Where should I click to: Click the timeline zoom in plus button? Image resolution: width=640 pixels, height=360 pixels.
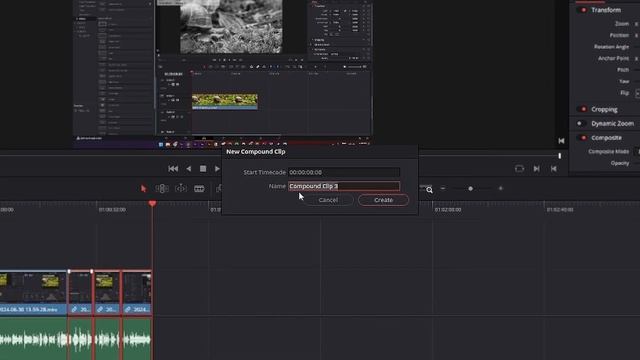pyautogui.click(x=500, y=189)
